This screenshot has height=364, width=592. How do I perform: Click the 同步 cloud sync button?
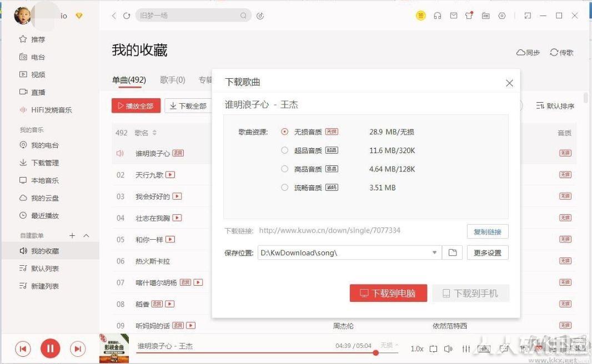[x=528, y=52]
